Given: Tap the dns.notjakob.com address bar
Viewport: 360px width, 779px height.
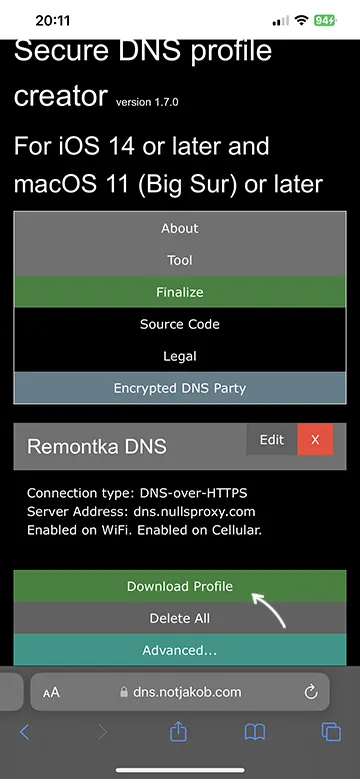Looking at the screenshot, I should coord(180,692).
